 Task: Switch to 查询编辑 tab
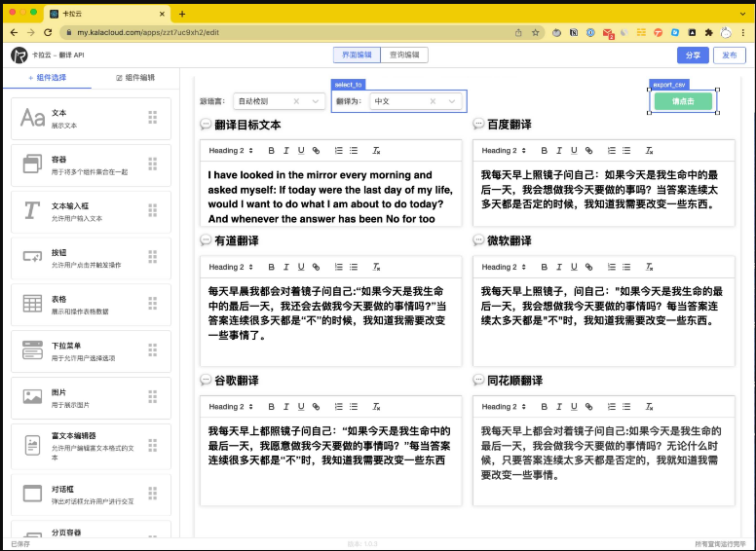[404, 55]
